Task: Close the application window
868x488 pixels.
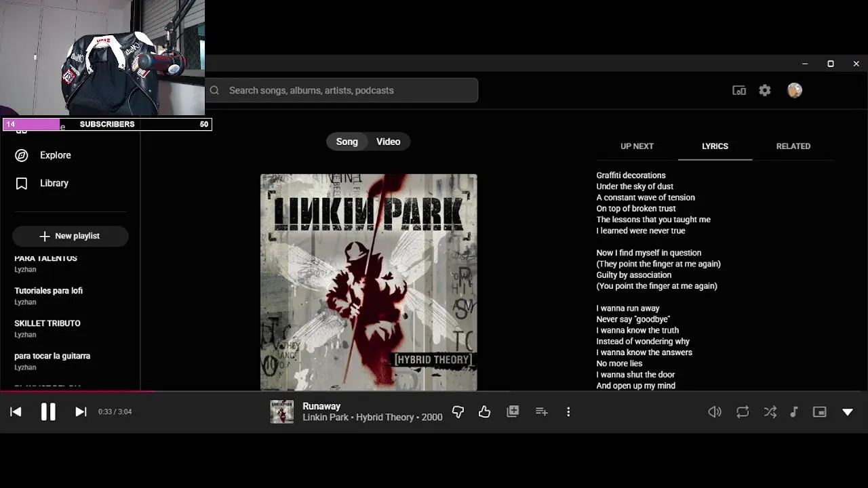Action: point(856,64)
